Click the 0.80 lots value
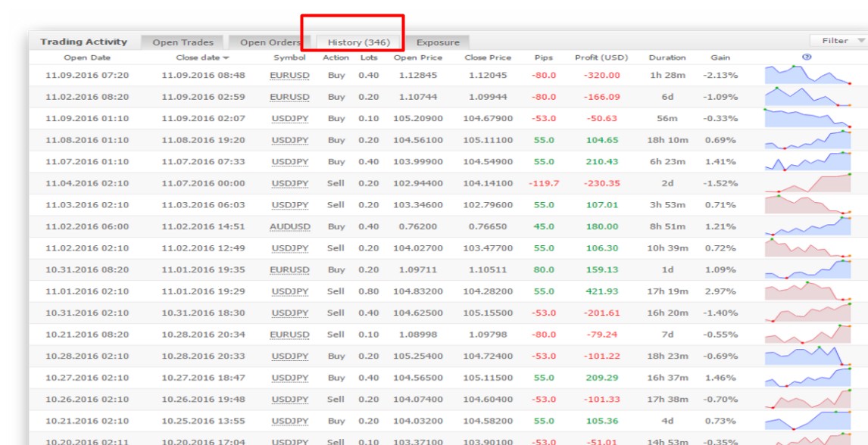868x445 pixels. pos(369,291)
